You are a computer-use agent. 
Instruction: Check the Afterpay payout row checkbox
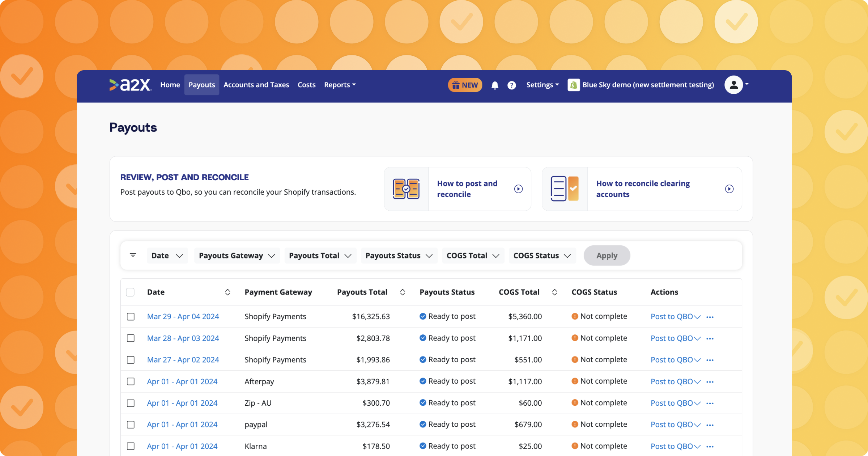(131, 381)
